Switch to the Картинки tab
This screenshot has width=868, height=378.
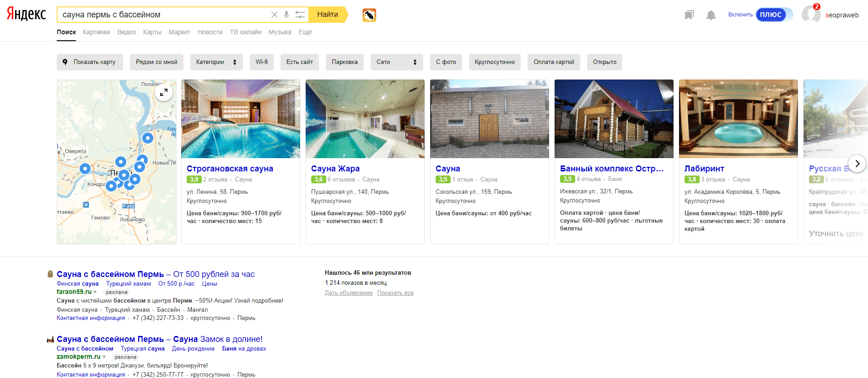click(x=96, y=32)
